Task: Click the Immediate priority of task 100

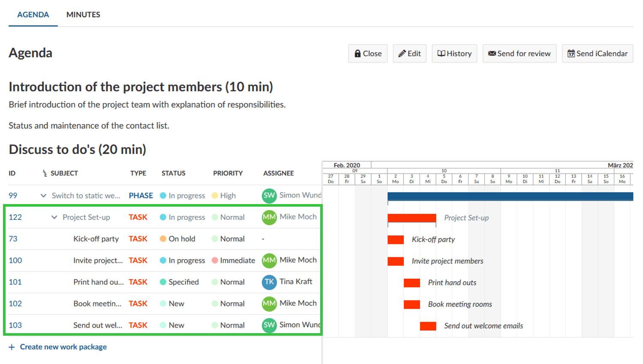Action: 237,260
